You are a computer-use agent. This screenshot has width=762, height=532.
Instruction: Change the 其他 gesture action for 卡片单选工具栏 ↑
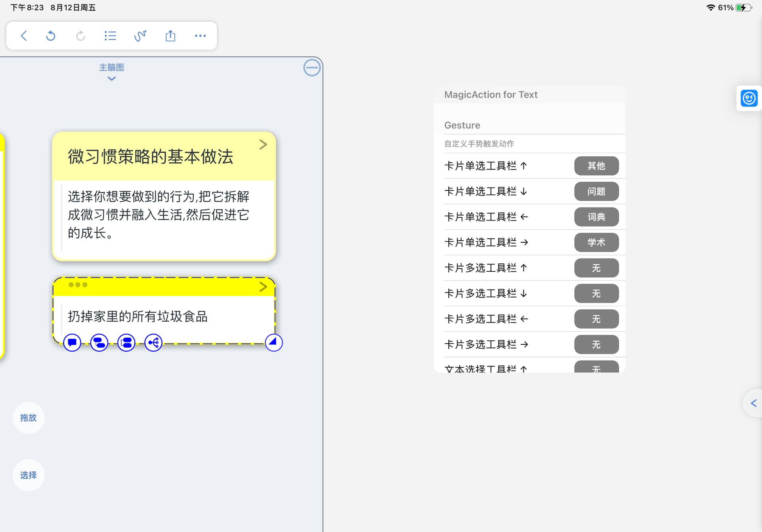click(596, 166)
